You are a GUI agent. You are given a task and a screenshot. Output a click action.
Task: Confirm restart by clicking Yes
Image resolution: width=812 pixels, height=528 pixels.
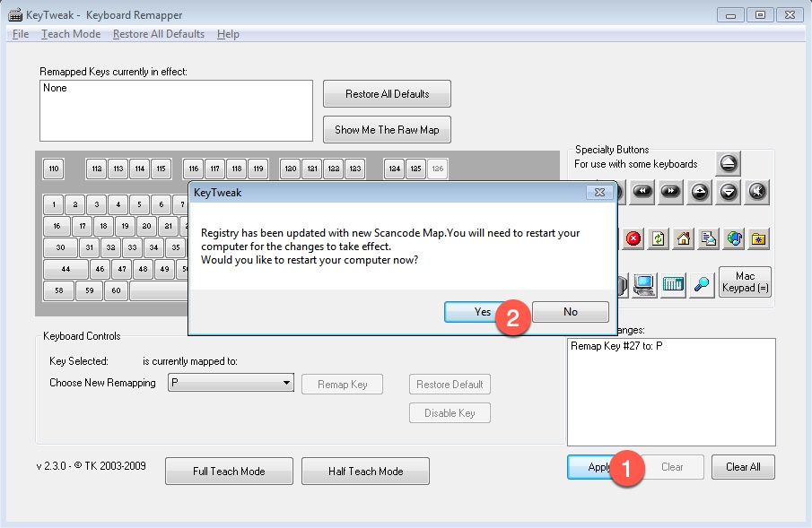(x=482, y=312)
